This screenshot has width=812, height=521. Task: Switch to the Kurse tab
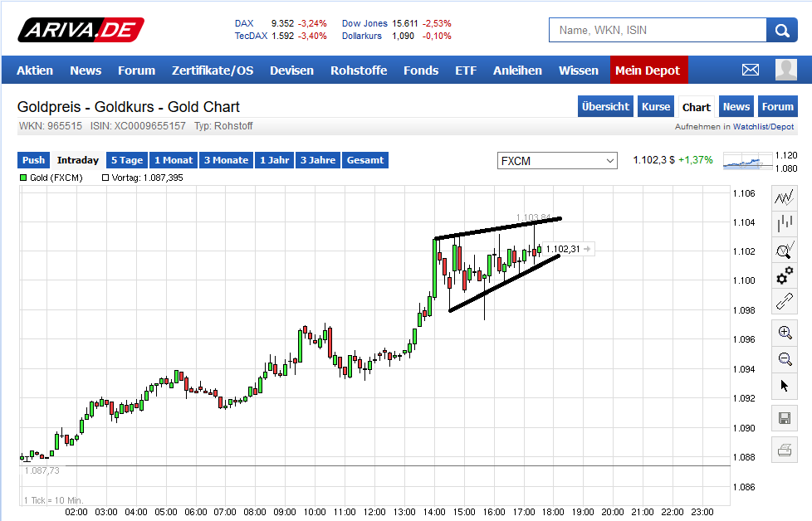[655, 106]
